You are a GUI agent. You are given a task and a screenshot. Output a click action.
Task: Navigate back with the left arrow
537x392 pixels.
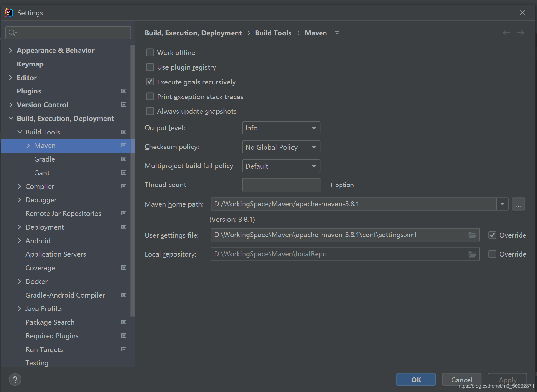click(506, 33)
